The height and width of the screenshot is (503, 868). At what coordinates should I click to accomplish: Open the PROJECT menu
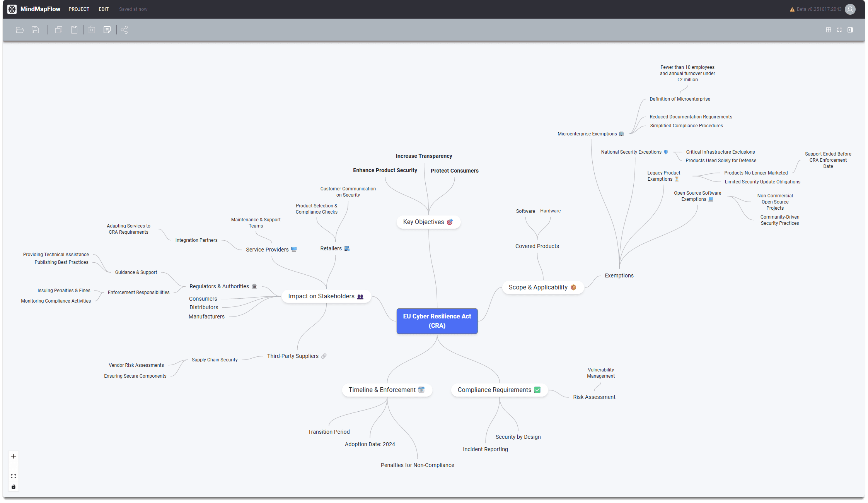79,9
